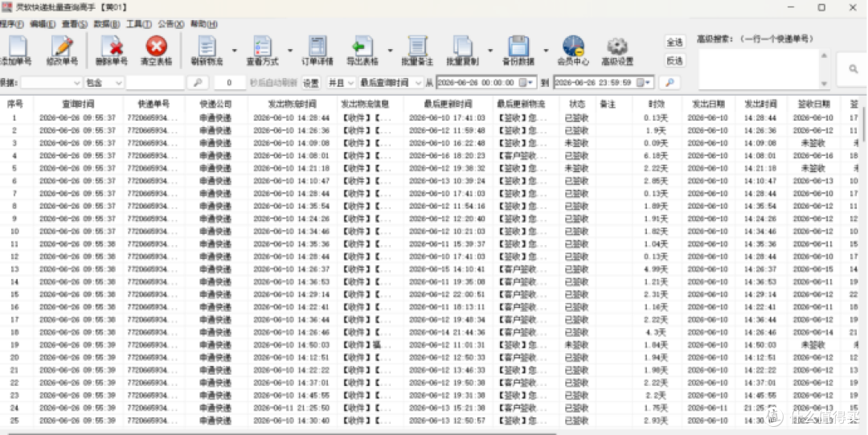Click the horizontal scrollbar below the table
Viewport: 868px width, 435px height.
tap(282, 433)
